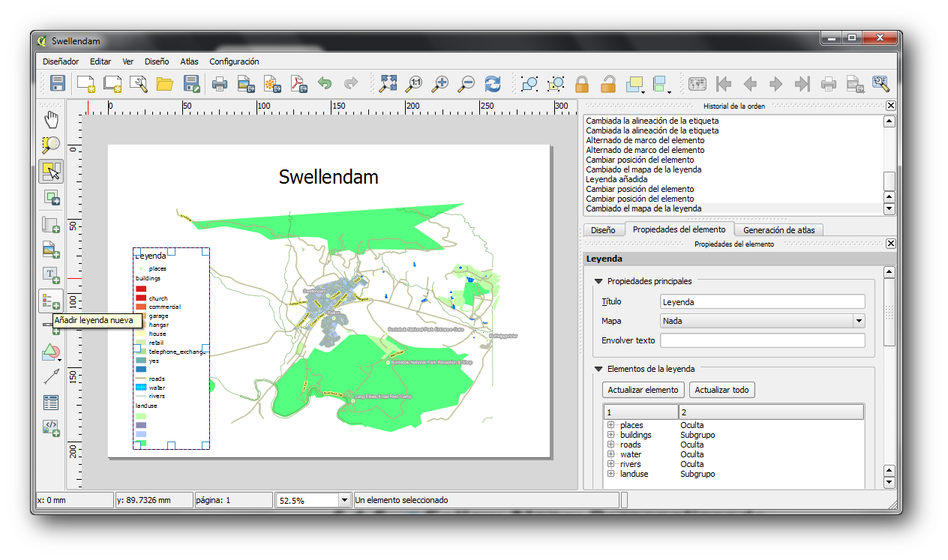Save the composition as a template
Viewport: 948px width, 560px height.
coord(191,84)
